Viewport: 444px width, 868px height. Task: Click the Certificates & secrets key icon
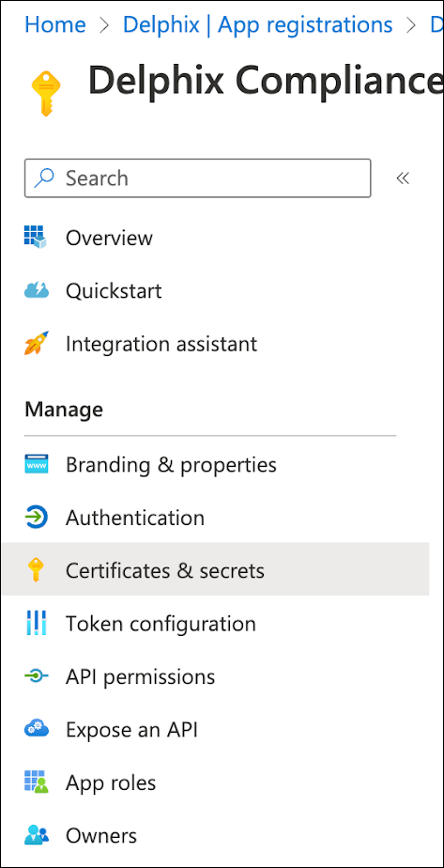click(36, 570)
